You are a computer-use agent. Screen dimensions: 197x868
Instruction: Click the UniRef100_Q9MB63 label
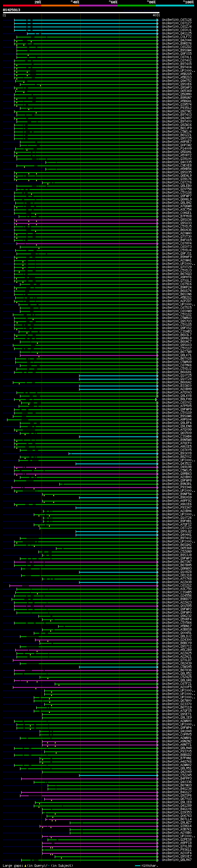coord(177,474)
